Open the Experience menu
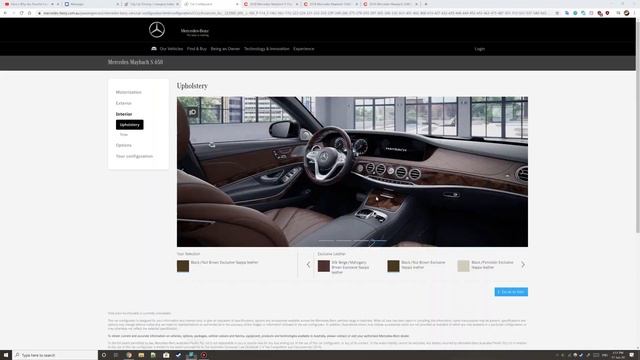 (x=304, y=49)
